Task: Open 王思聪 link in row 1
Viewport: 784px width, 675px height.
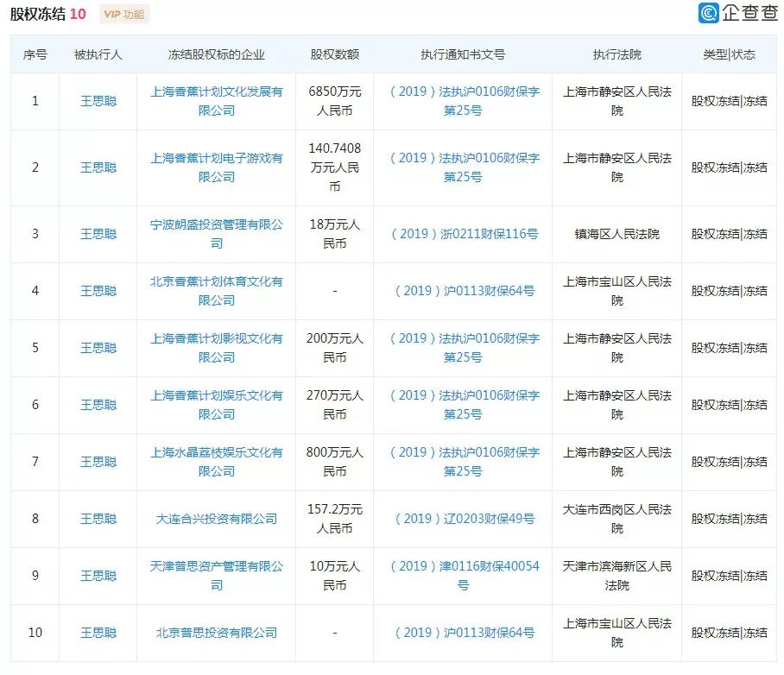Action: 98,101
